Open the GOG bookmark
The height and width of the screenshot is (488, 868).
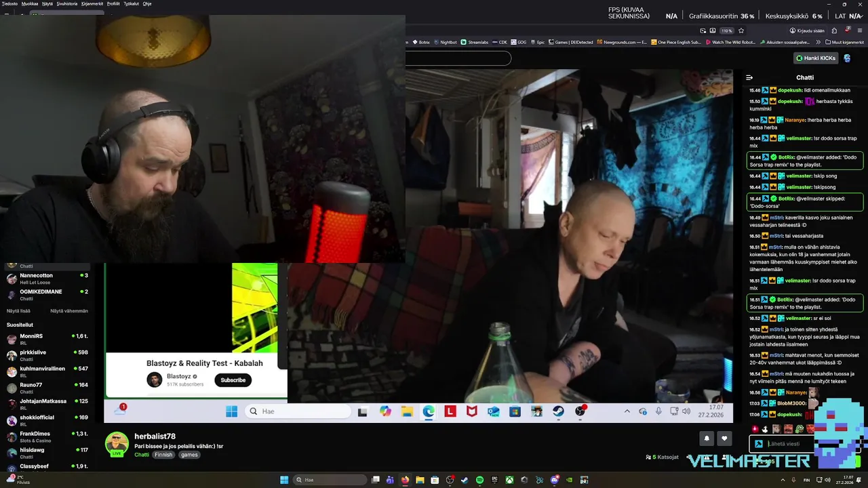pos(518,42)
